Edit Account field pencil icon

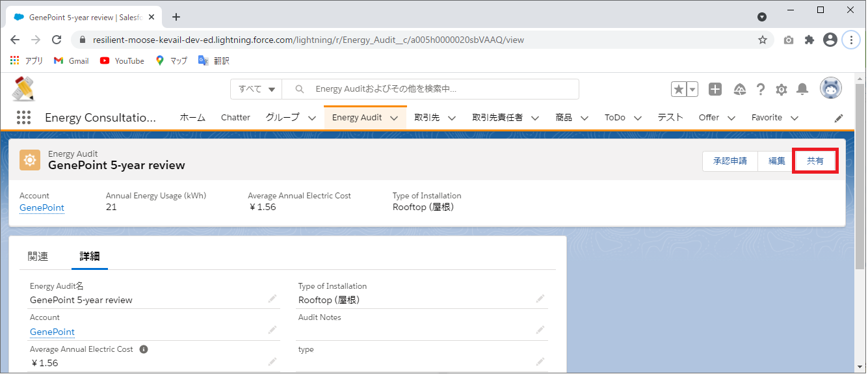pos(272,330)
